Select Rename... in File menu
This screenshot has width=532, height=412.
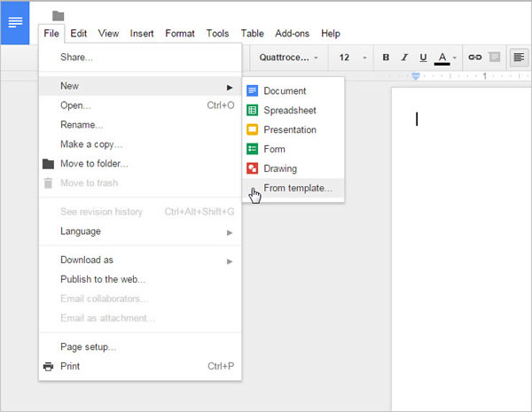140,125
